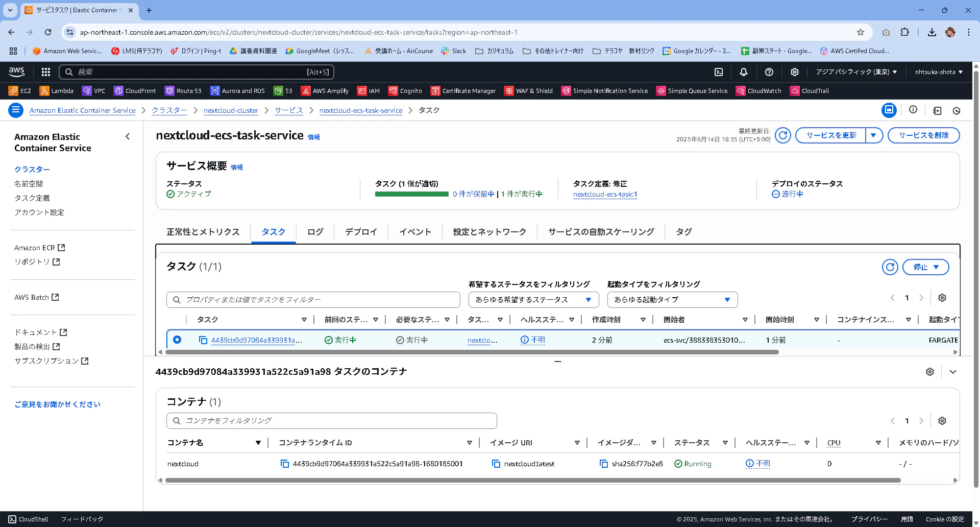Screen dimensions: 980x527
Task: Collapse the task container detail panel chevron
Action: tap(953, 372)
